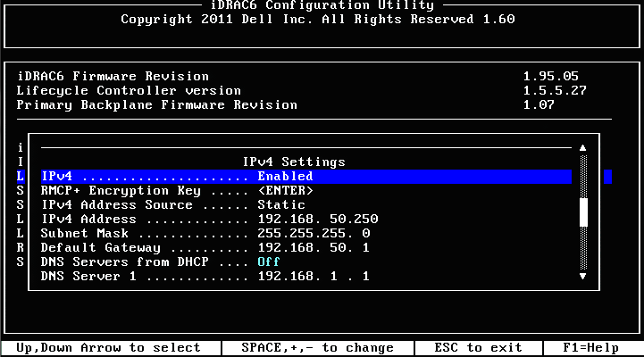Image resolution: width=644 pixels, height=357 pixels.
Task: Click the scrollbar down arrow
Action: point(582,276)
